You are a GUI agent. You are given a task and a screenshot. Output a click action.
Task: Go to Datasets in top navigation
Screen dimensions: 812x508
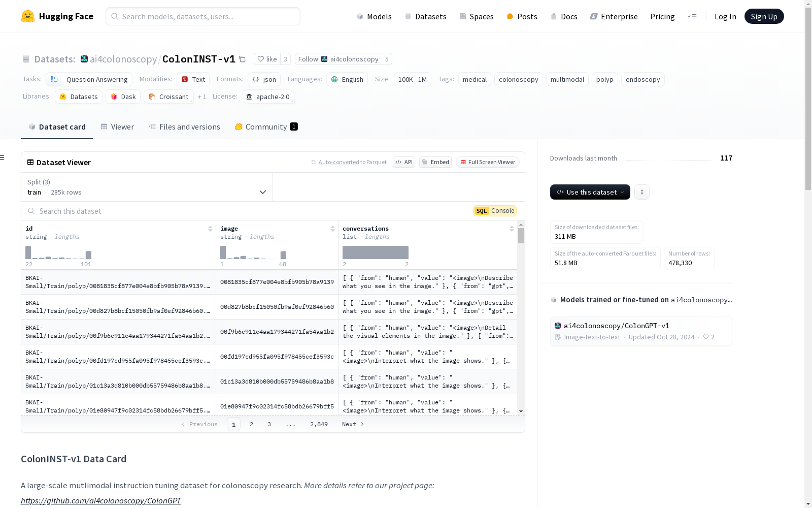425,16
